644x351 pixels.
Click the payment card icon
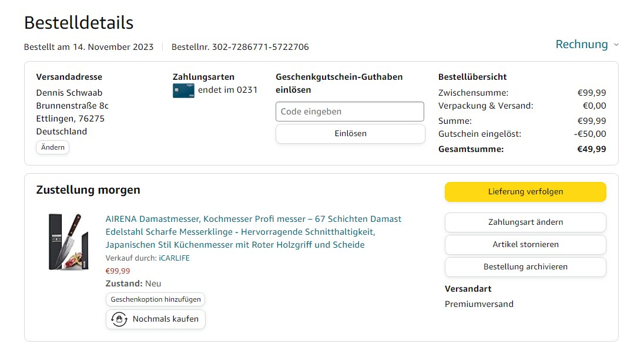[x=183, y=90]
